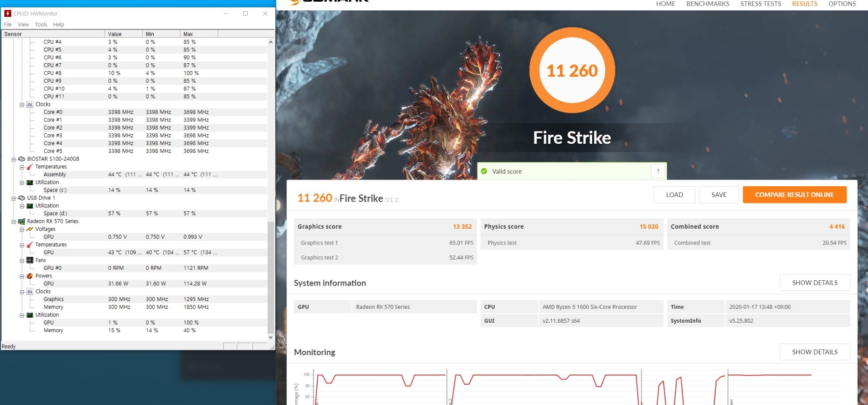Click the Radeon Voltages icon
The image size is (868, 405).
[x=30, y=229]
